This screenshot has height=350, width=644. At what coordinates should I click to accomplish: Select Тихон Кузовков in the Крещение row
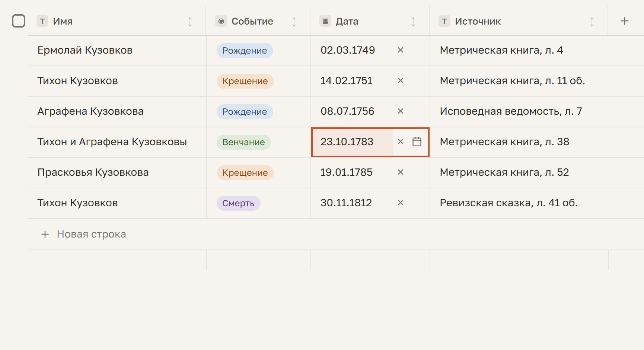click(x=117, y=81)
